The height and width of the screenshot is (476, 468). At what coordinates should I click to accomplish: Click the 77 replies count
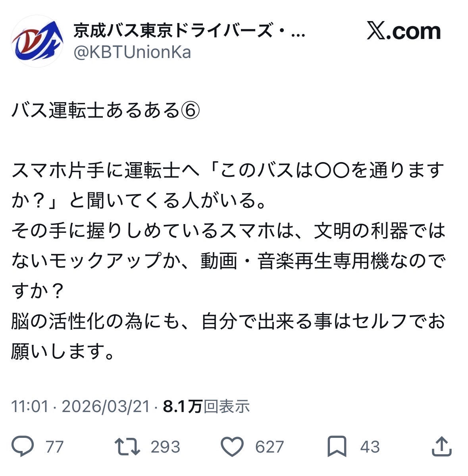click(x=55, y=447)
